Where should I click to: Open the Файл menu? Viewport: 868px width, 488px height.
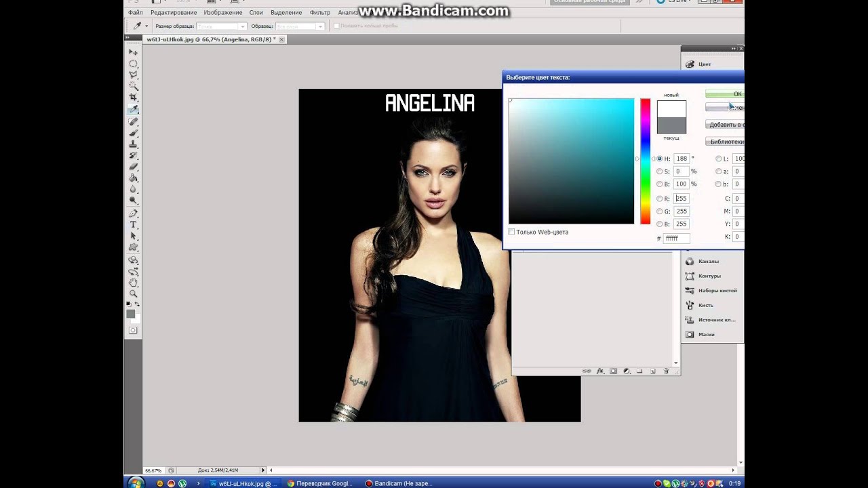click(x=135, y=12)
